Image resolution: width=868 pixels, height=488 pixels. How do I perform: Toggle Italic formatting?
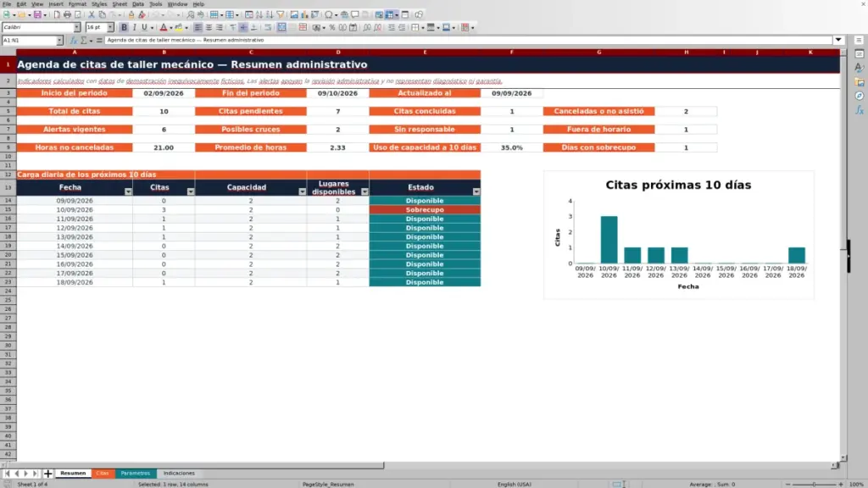pyautogui.click(x=134, y=28)
